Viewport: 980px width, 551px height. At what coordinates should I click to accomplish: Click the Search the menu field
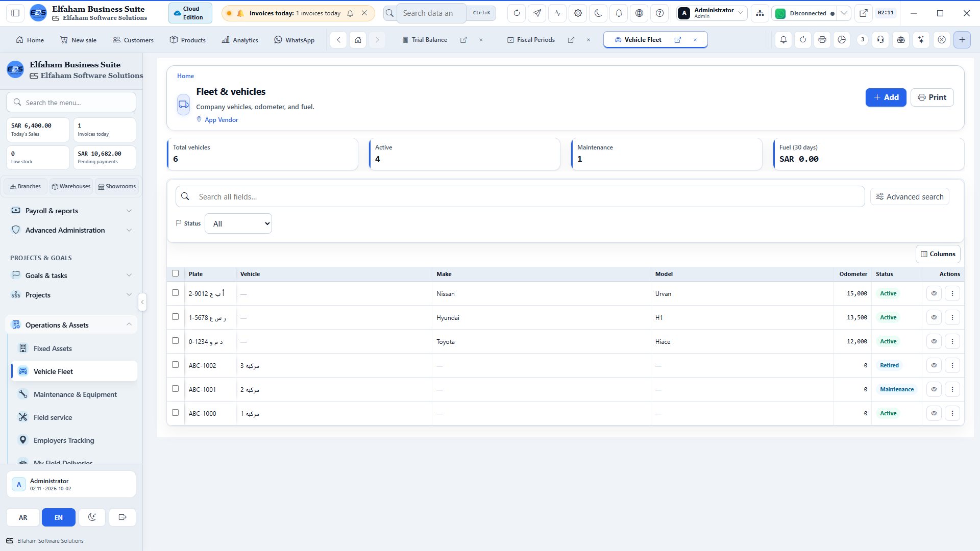pos(71,103)
